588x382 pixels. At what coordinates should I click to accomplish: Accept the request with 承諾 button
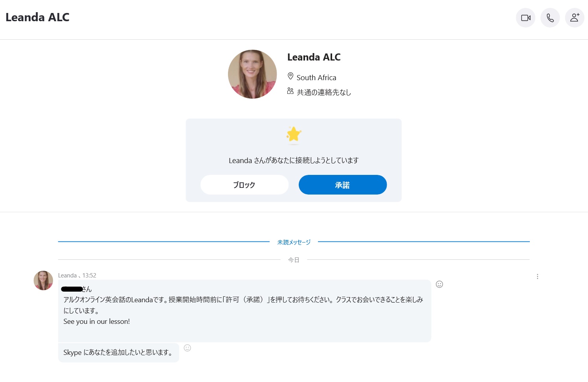[342, 185]
